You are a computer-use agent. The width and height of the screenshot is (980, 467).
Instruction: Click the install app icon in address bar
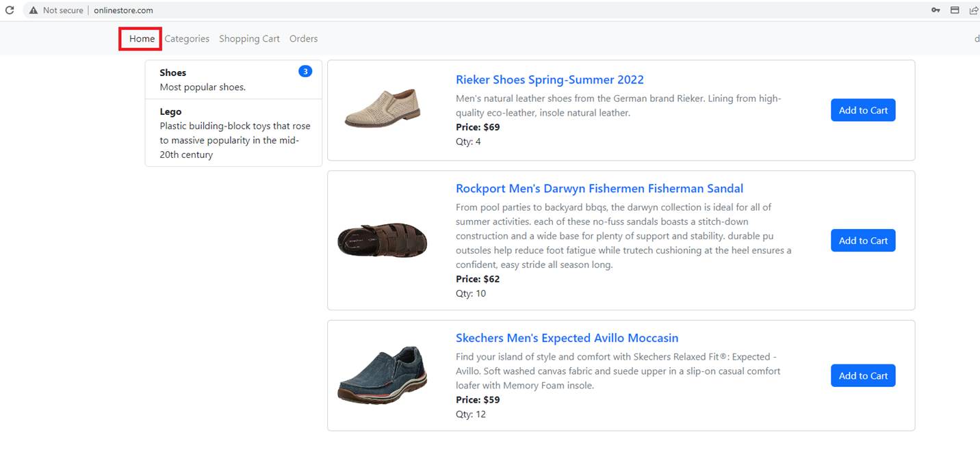click(x=955, y=10)
